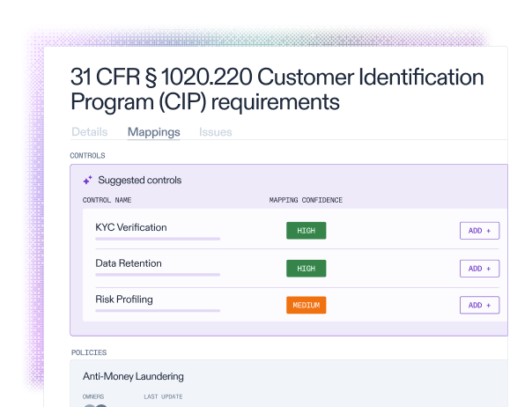Click the HIGH badge for Data Retention
This screenshot has width=532, height=407.
[x=306, y=269]
